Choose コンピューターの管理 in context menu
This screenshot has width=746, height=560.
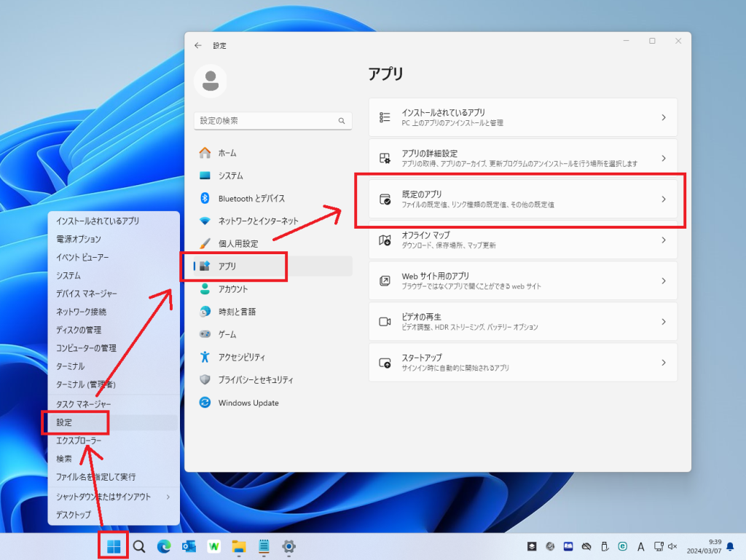(114, 348)
